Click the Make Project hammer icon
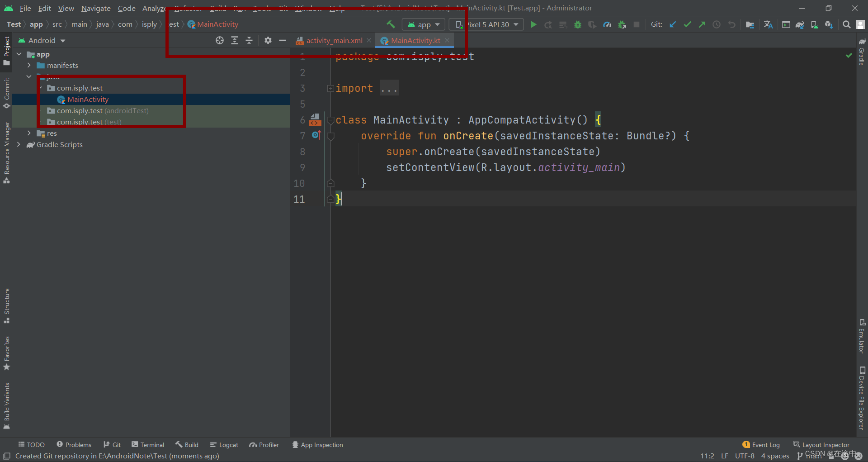The width and height of the screenshot is (868, 462). (x=391, y=24)
